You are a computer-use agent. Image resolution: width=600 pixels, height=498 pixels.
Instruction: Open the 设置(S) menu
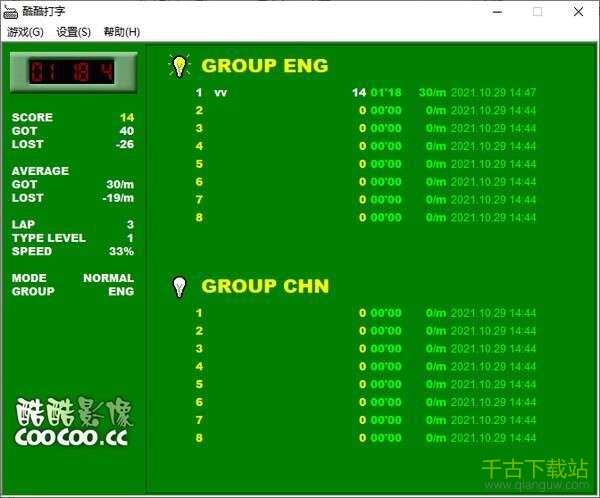coord(74,32)
